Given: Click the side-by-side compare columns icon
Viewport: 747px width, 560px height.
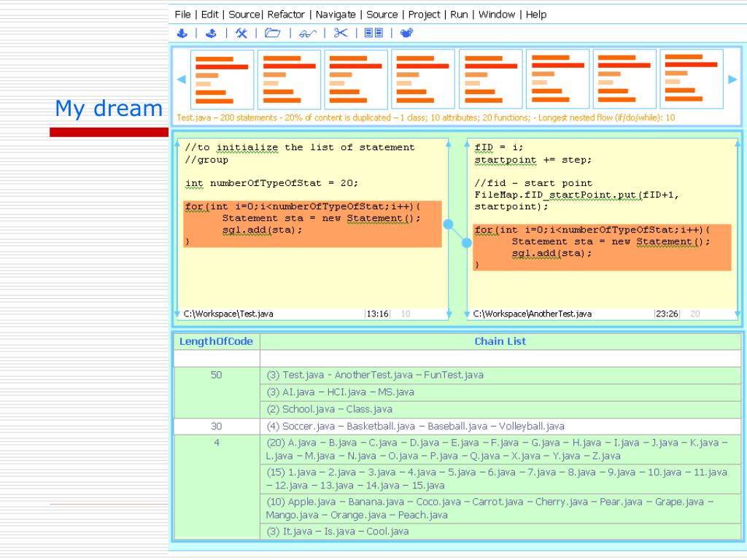Looking at the screenshot, I should click(x=373, y=33).
